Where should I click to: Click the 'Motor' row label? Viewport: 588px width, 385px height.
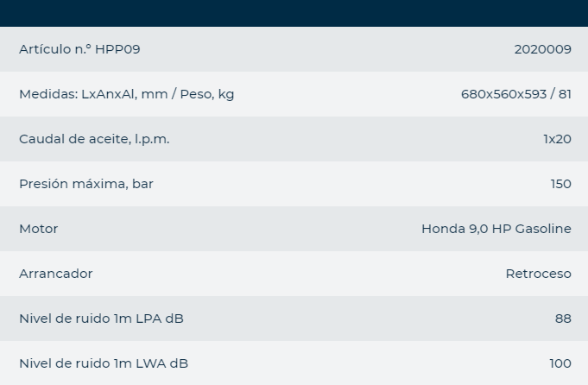[39, 229]
